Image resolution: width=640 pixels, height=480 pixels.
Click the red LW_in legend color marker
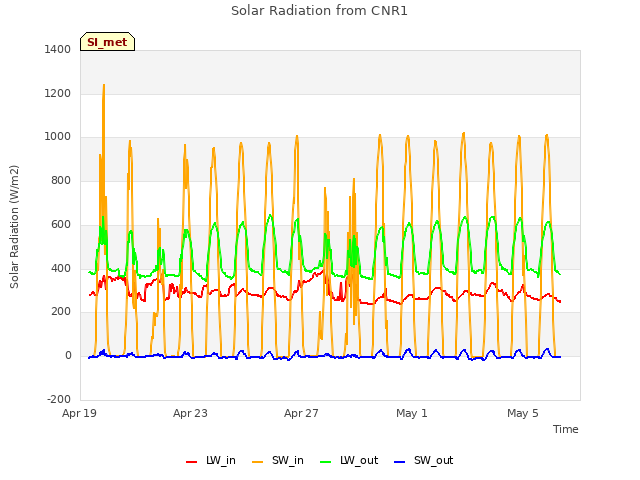[191, 462]
